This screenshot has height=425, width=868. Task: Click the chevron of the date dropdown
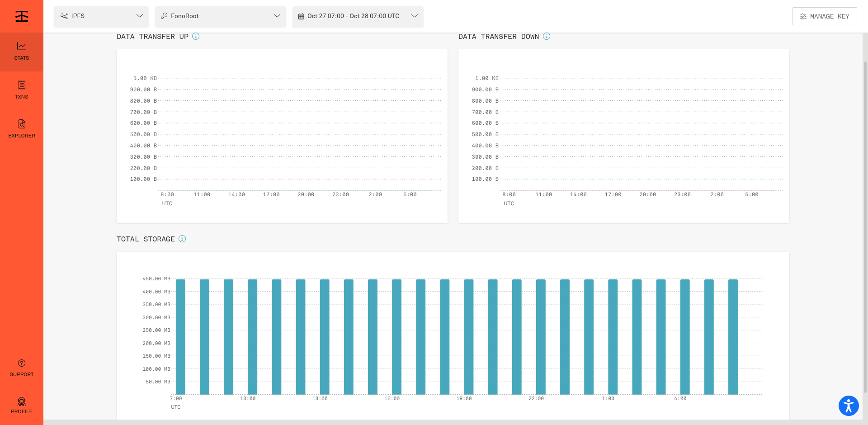[415, 16]
